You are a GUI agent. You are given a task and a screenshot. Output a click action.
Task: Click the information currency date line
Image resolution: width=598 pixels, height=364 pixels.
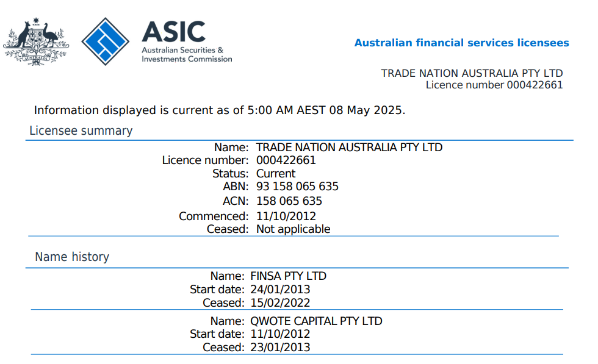tap(220, 110)
